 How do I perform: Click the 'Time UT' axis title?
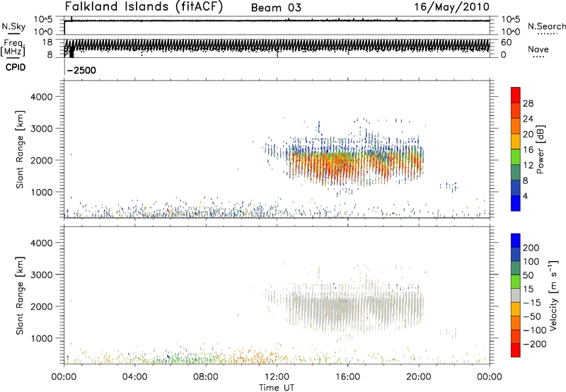click(x=277, y=388)
